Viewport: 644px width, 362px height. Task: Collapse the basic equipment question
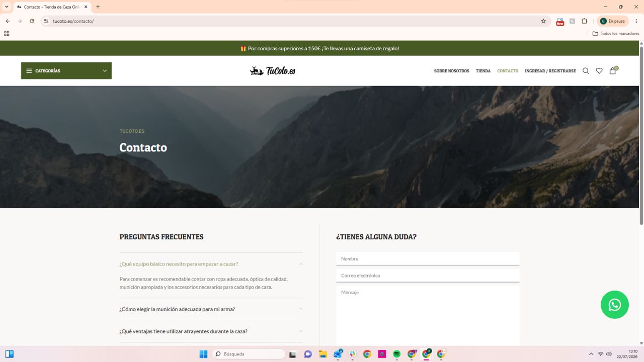(211, 264)
